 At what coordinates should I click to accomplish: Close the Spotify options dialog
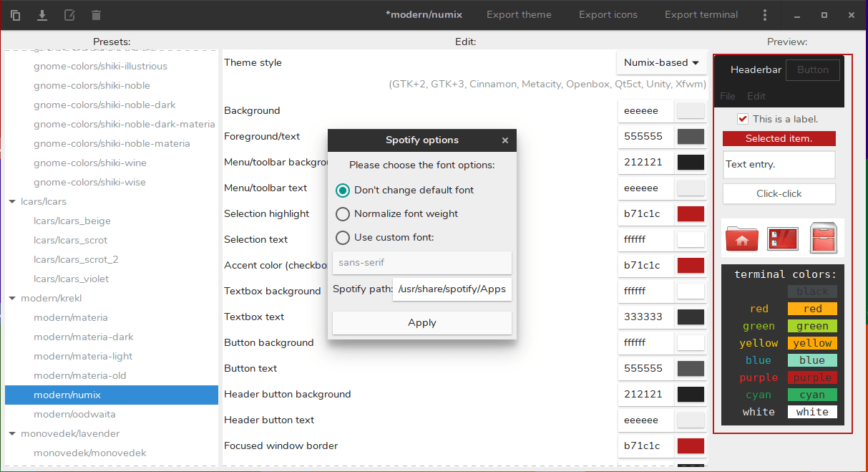click(x=505, y=140)
